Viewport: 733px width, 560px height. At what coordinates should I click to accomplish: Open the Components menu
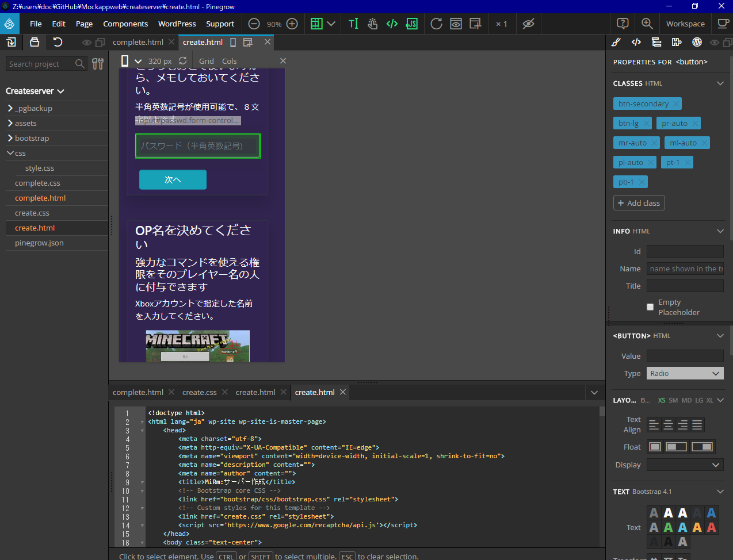[125, 24]
